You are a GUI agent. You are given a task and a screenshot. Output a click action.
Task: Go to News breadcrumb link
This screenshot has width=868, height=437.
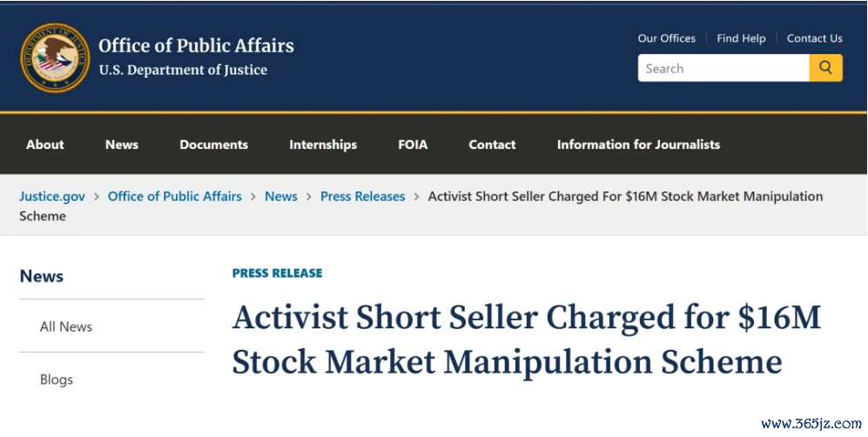tap(280, 197)
